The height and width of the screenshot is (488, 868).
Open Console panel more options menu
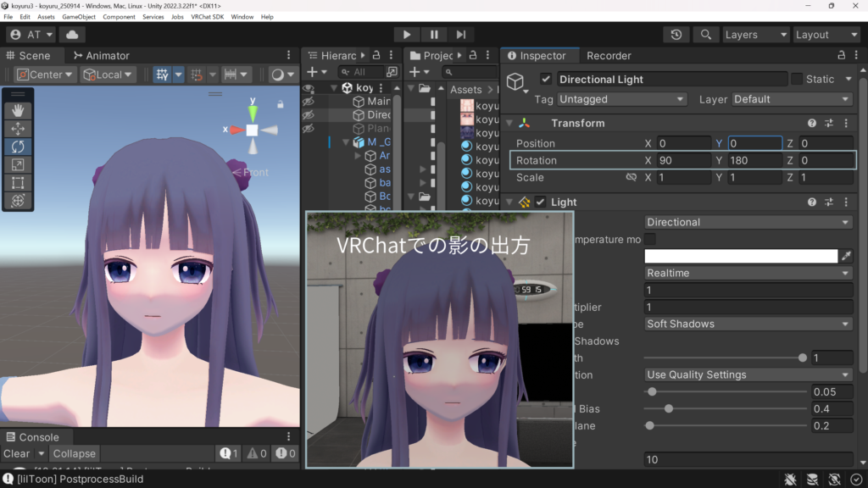point(288,436)
